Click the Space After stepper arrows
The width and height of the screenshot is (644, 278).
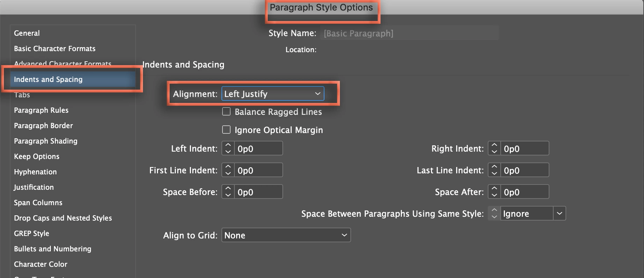click(x=494, y=192)
